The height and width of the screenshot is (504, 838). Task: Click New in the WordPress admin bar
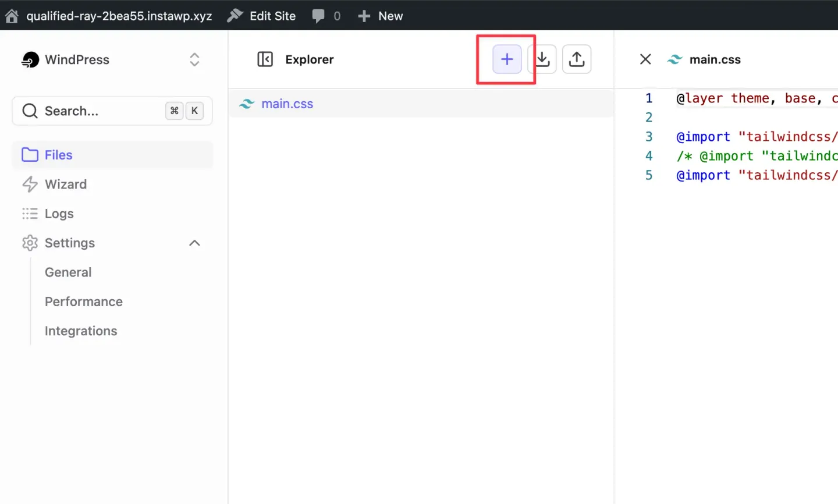tap(380, 16)
